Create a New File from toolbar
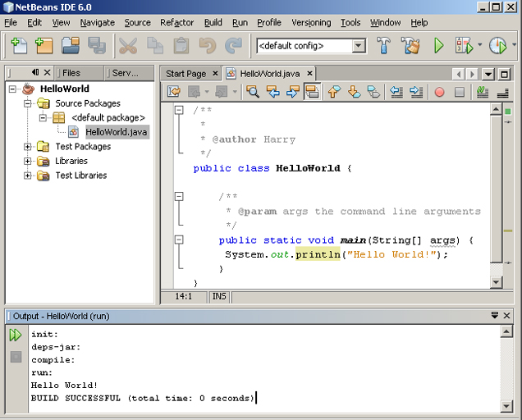522x420 pixels. 19,46
